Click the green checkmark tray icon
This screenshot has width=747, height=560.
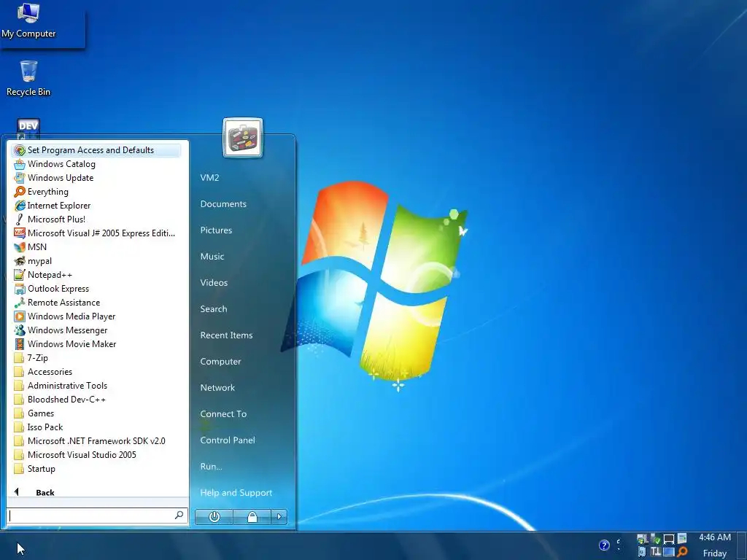656,539
